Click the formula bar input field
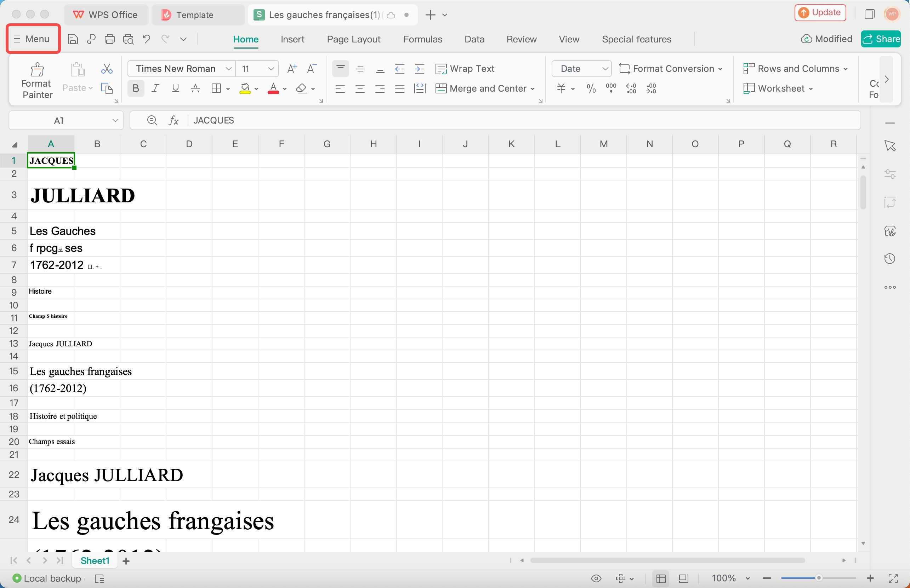 (523, 121)
